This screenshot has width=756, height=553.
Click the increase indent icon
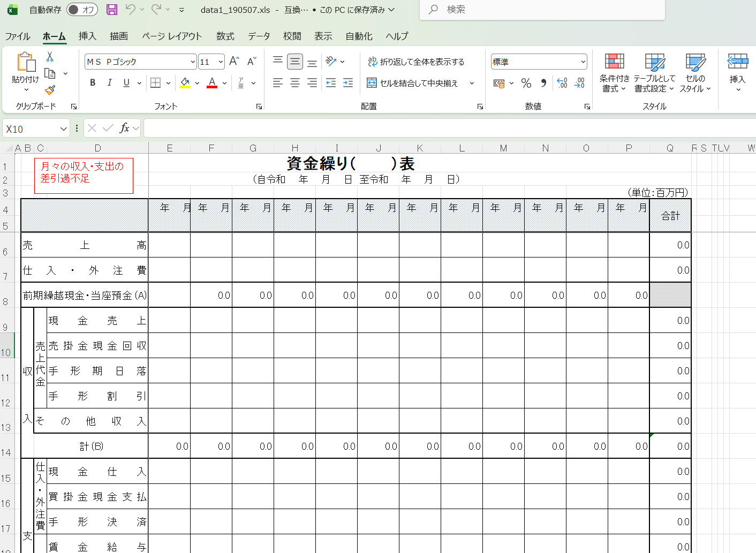point(348,83)
